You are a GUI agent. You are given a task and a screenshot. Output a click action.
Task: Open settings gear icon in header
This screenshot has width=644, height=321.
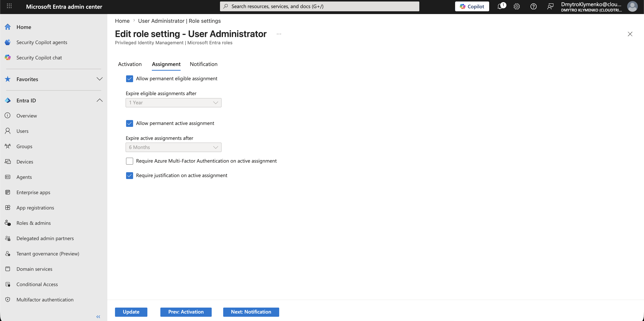point(516,7)
